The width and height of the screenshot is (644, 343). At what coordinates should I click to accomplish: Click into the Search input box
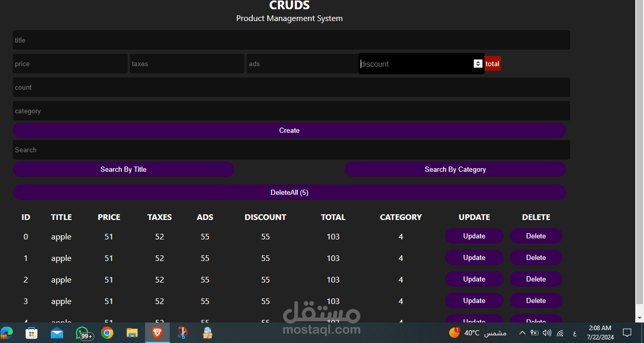pos(291,150)
